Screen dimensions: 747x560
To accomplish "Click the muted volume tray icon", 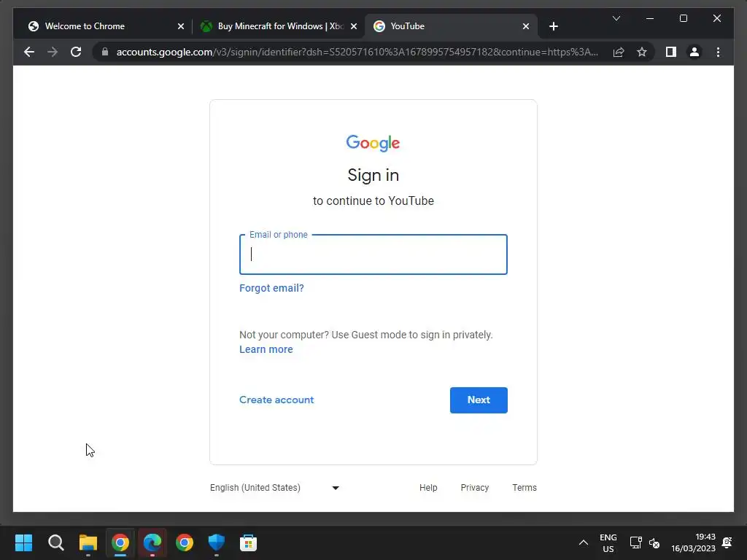I will point(654,542).
